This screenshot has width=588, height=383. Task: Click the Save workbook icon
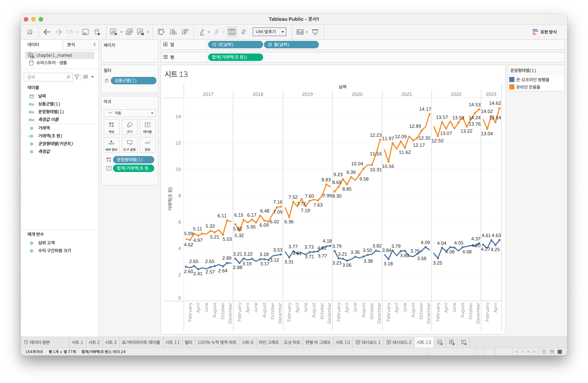coord(85,32)
